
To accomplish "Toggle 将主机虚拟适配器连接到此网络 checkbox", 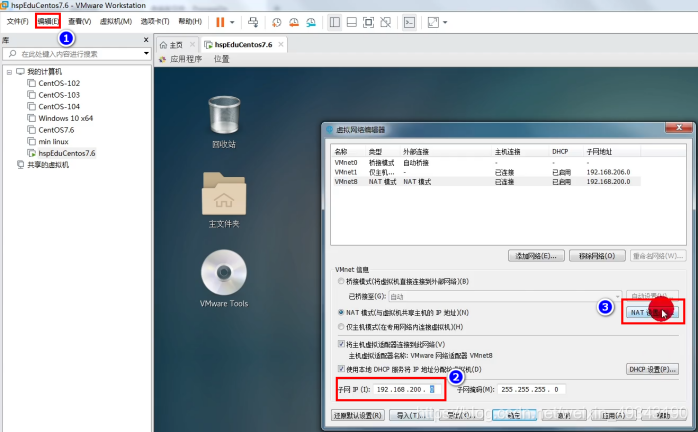I will (341, 344).
